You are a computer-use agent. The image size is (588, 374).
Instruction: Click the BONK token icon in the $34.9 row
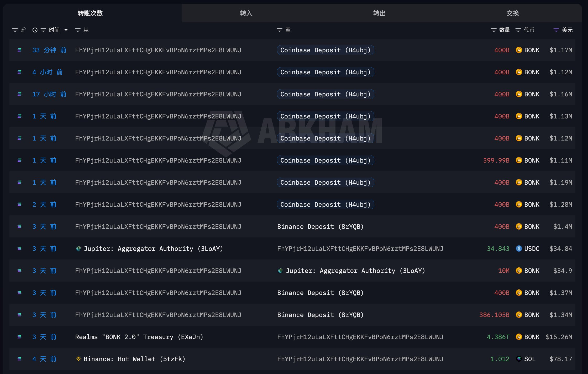(519, 271)
